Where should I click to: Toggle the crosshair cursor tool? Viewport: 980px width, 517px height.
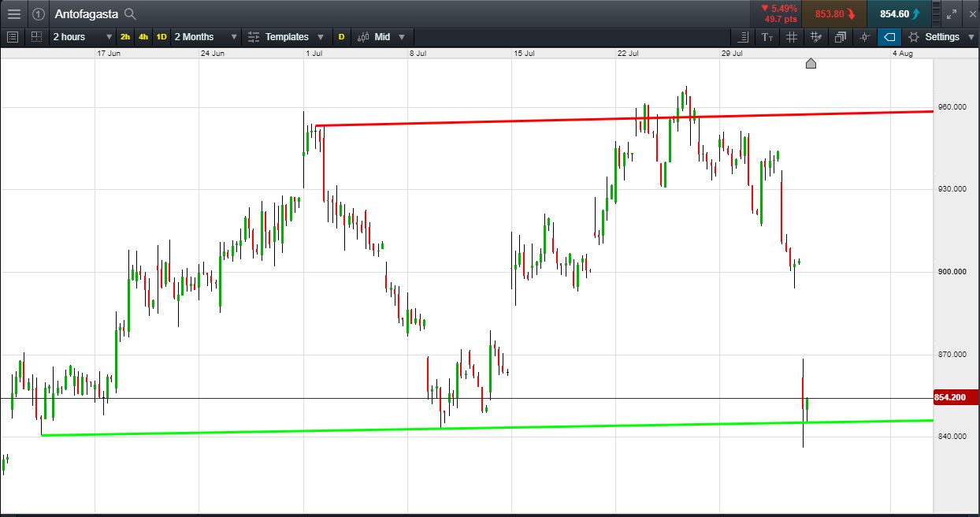865,36
